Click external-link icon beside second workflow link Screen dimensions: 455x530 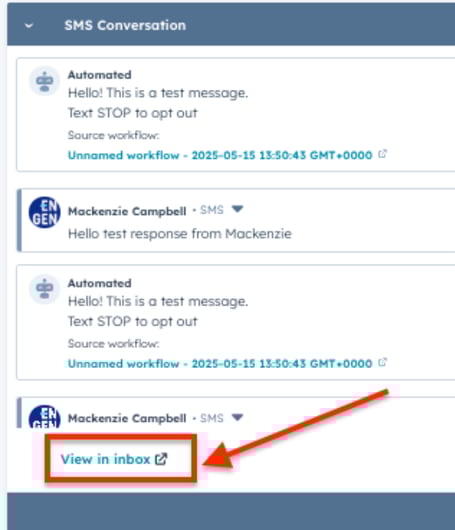click(382, 362)
